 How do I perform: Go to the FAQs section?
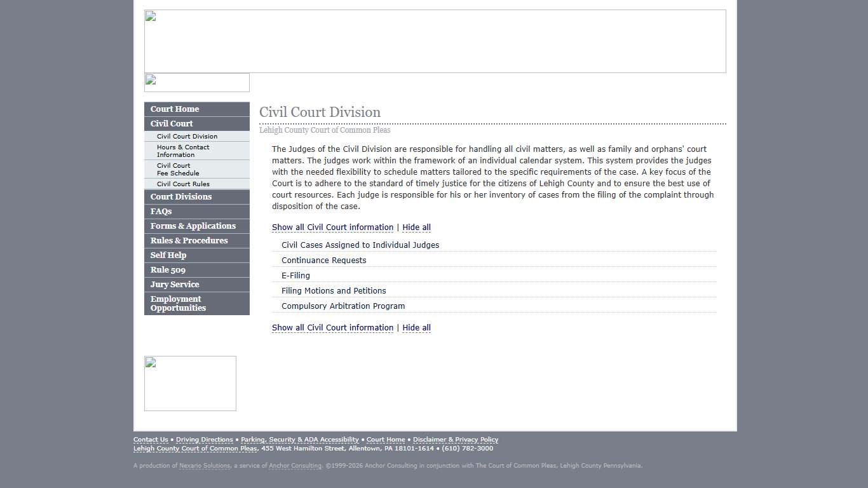click(161, 211)
